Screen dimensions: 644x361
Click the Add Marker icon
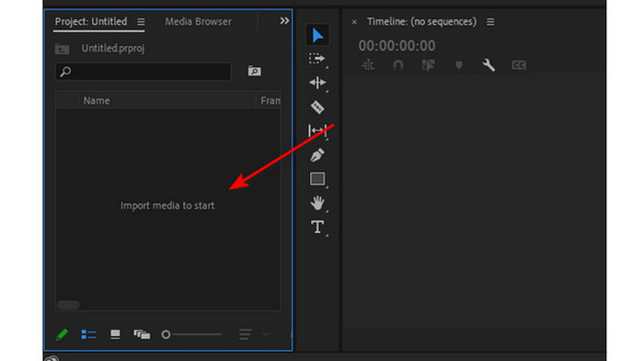click(x=459, y=65)
